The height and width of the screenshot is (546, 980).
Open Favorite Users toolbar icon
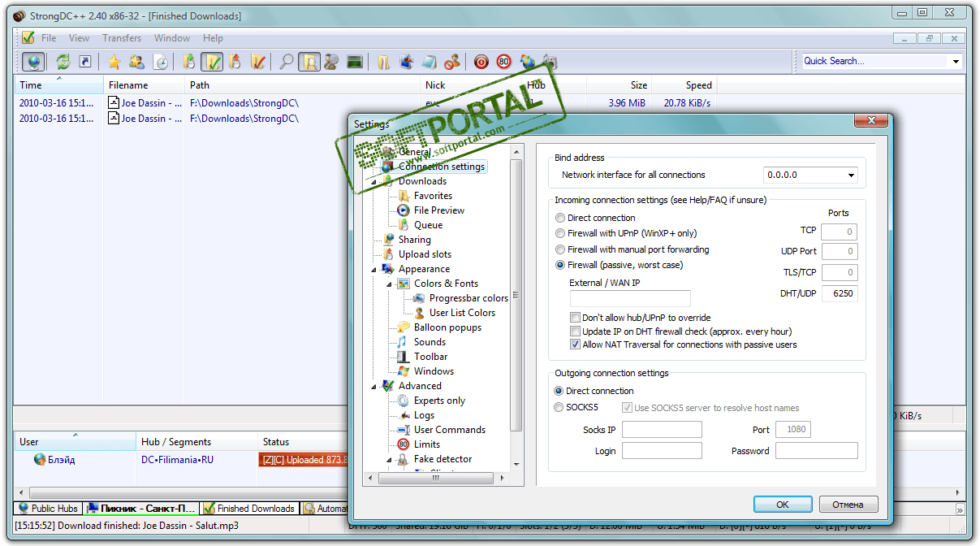[136, 61]
